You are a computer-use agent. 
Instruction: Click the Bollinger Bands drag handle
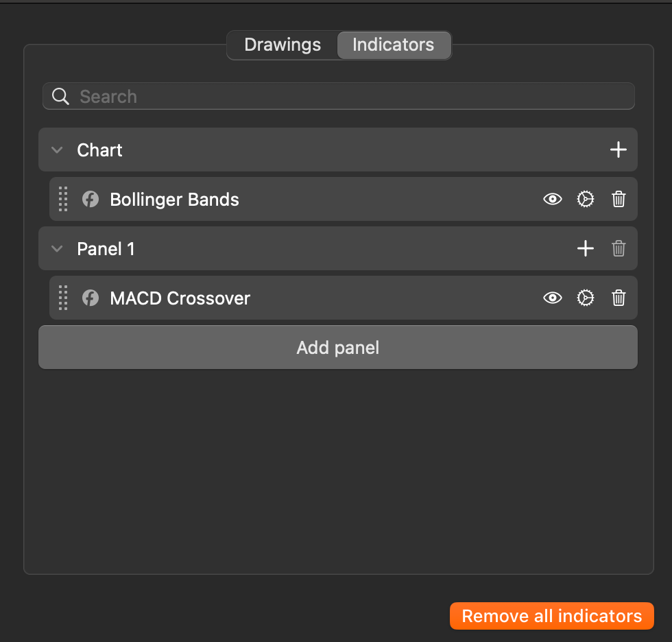pyautogui.click(x=63, y=200)
